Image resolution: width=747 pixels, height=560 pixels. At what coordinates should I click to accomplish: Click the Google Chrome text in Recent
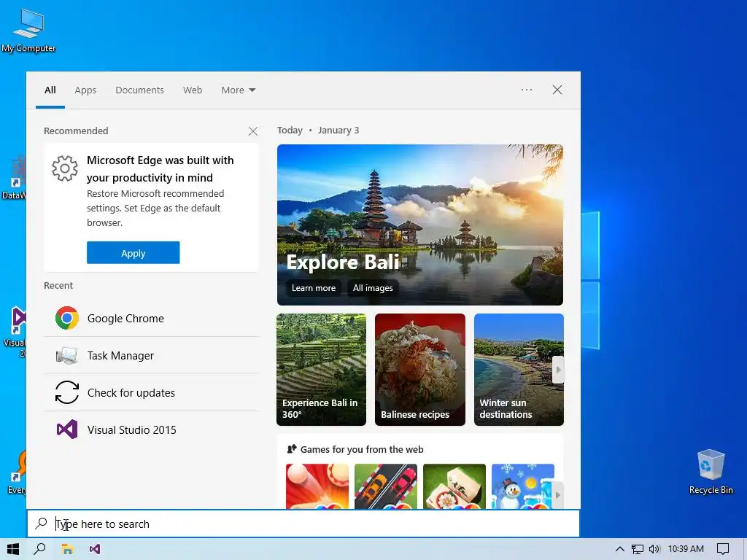click(125, 319)
